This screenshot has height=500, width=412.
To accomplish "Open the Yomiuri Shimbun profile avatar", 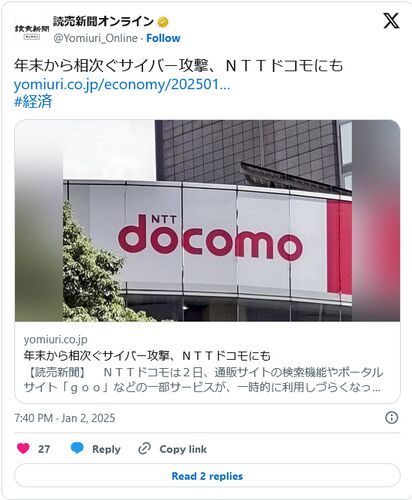I will tap(32, 31).
